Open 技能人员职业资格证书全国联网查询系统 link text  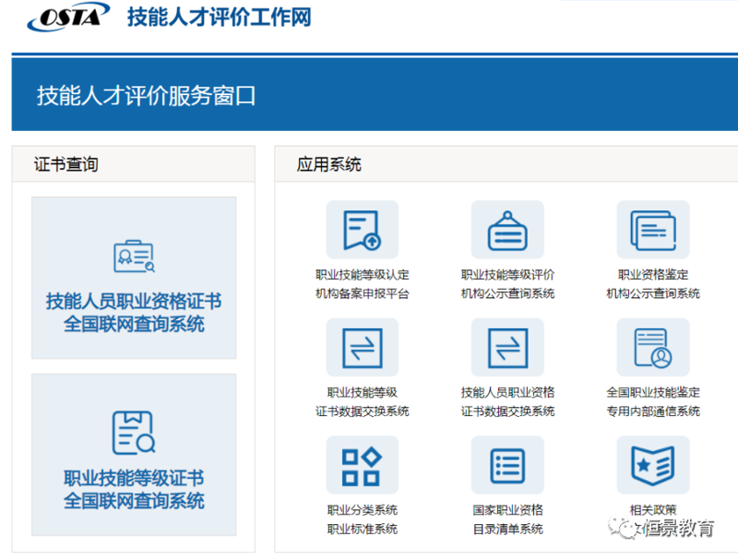tap(134, 313)
